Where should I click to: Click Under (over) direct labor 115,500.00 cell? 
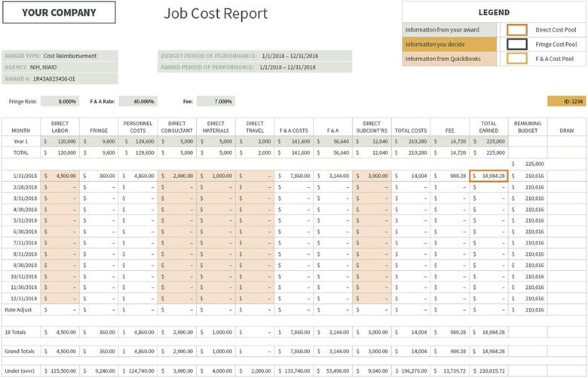[60, 371]
